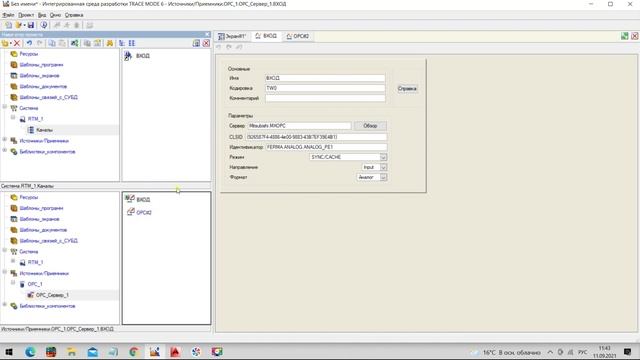Open the notification center icon
640x360 pixels.
[628, 352]
